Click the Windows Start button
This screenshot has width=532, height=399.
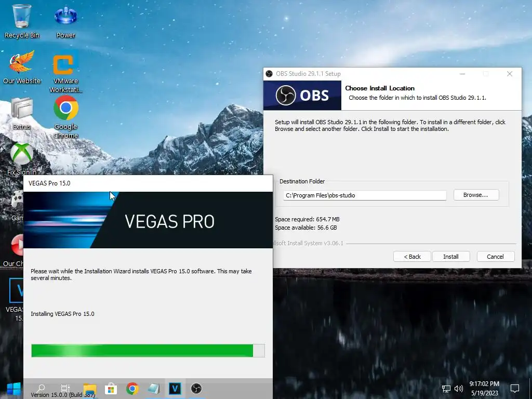pyautogui.click(x=14, y=389)
